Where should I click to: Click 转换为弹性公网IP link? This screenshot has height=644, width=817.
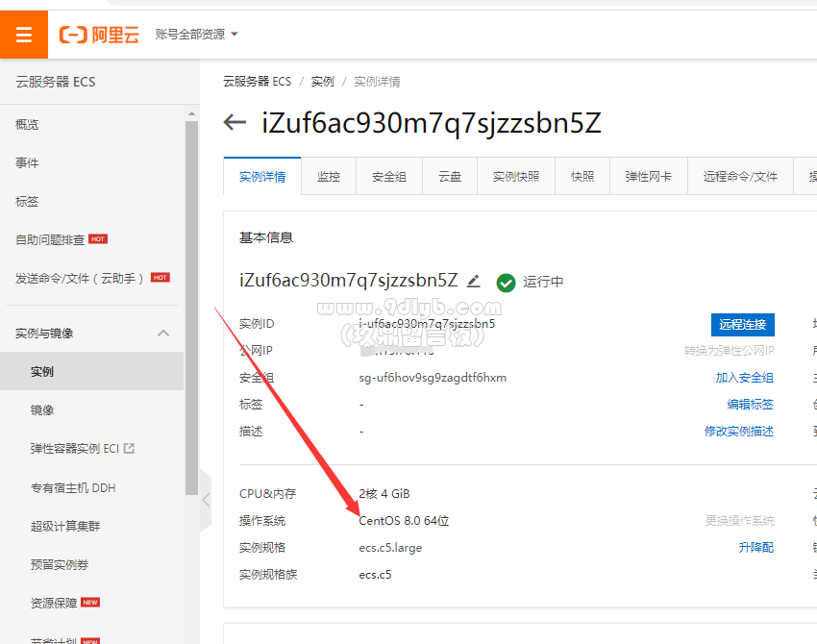[x=729, y=351]
